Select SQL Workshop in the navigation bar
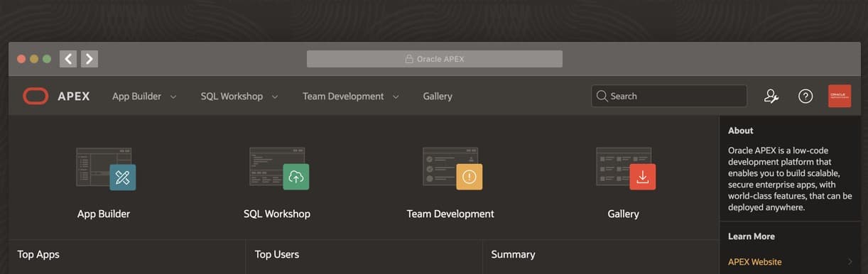This screenshot has width=868, height=274. [232, 96]
